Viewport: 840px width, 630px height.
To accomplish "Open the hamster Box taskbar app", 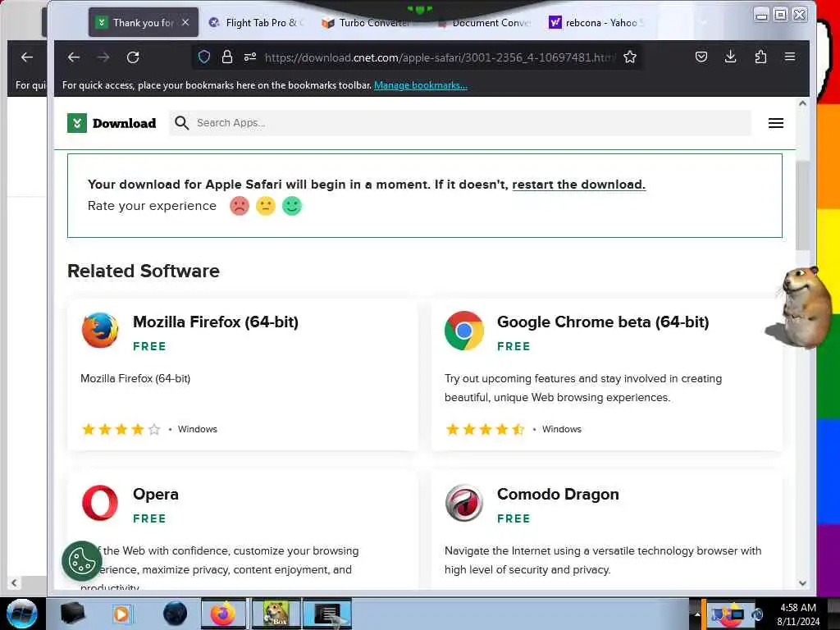I will tap(276, 614).
